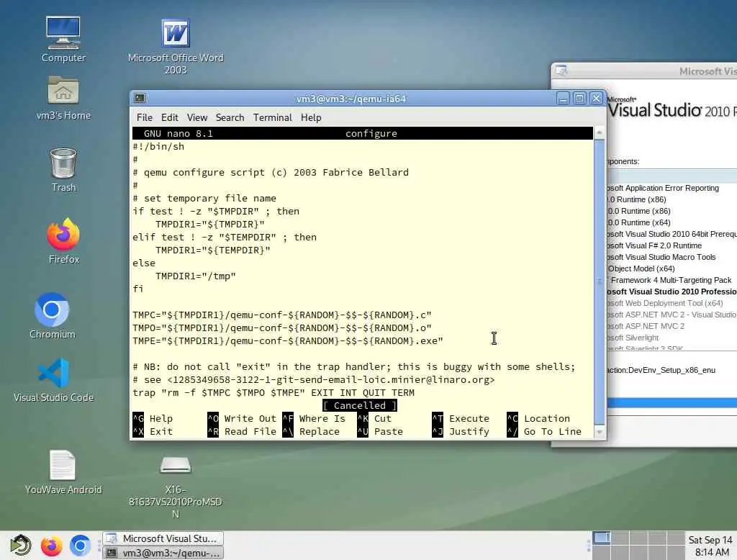The width and height of the screenshot is (737, 560).
Task: Click the Visual Studio setup progress bar
Action: click(672, 403)
